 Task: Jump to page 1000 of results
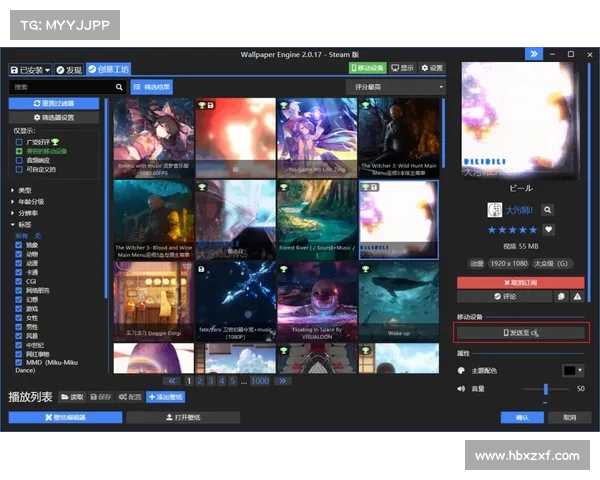[x=260, y=381]
